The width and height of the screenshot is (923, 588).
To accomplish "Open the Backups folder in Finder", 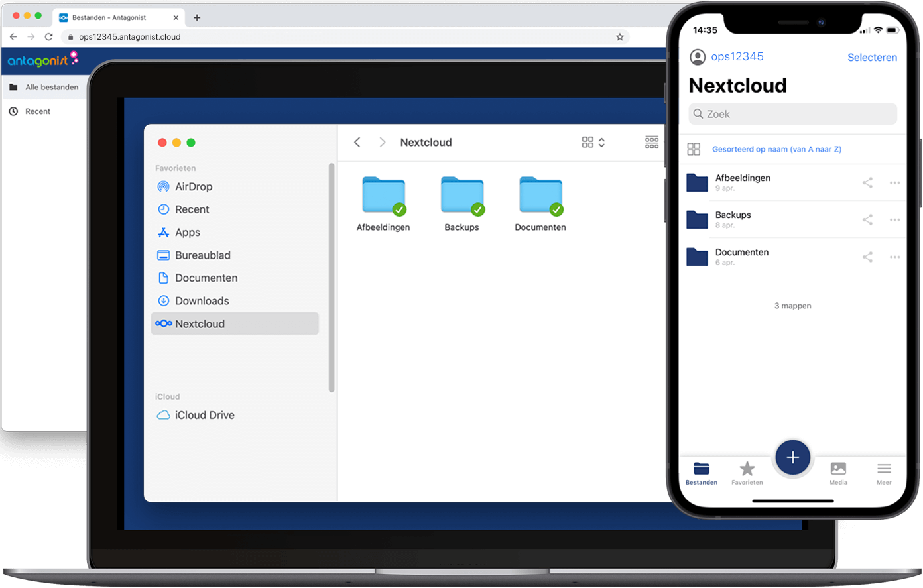I will coord(461,204).
